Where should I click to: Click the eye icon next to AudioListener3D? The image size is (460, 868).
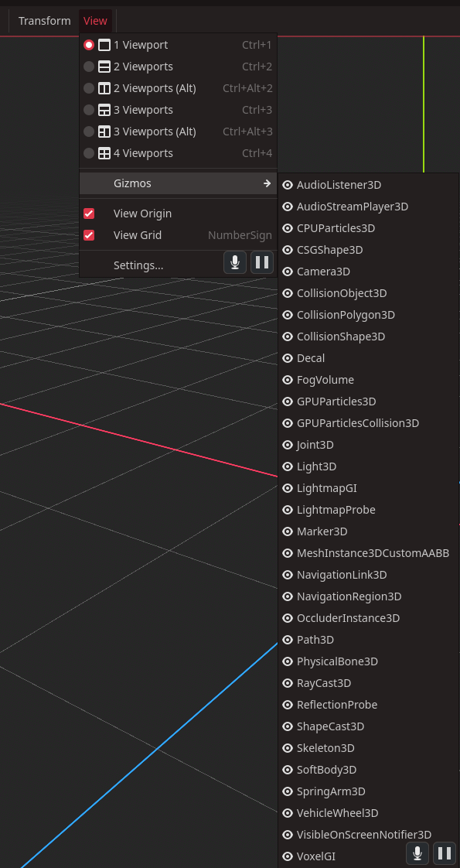(287, 185)
